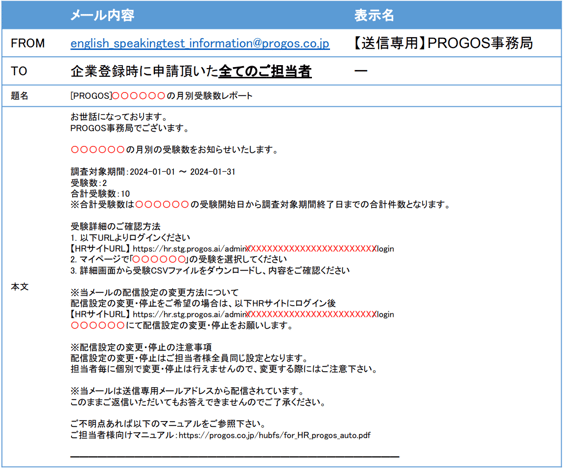Select the FROM row label
This screenshot has height=469, width=567.
click(x=28, y=43)
